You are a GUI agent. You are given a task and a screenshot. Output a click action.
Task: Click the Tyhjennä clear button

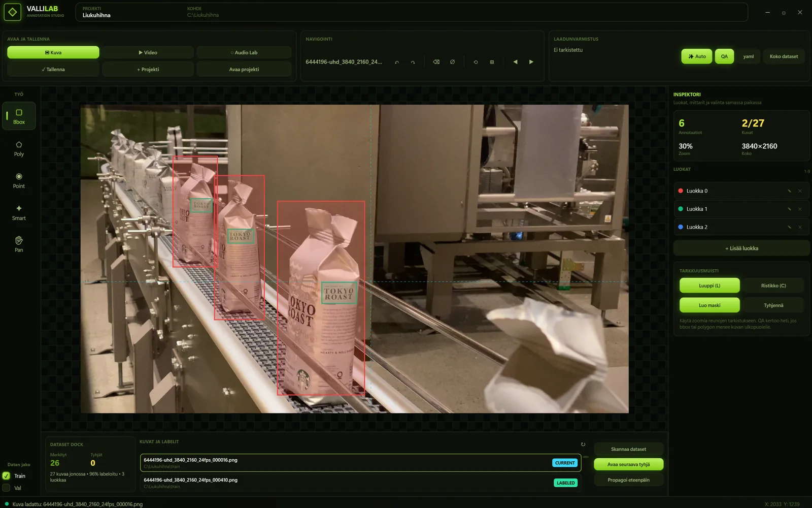click(x=773, y=305)
